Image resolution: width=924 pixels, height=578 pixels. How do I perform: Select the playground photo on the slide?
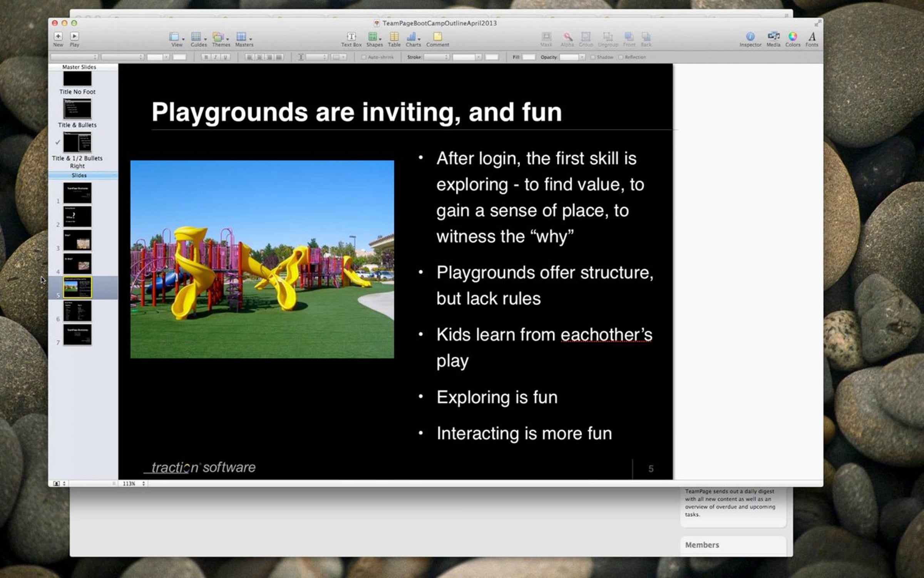(262, 259)
